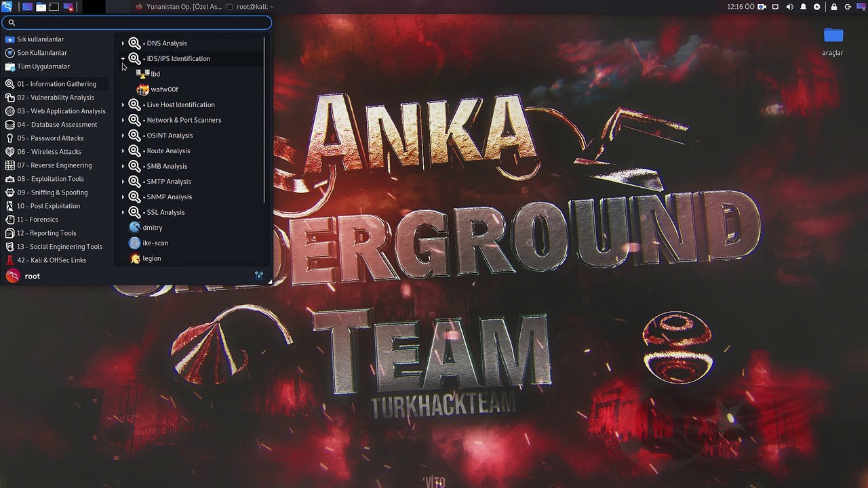This screenshot has height=488, width=868.
Task: Select 09 - Sniffing & Spoofing category
Action: click(56, 192)
